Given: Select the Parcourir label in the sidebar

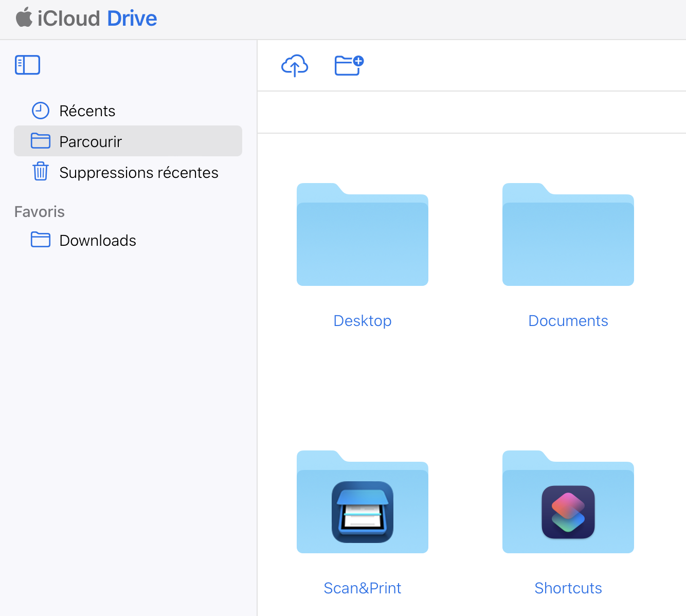Looking at the screenshot, I should pos(91,142).
